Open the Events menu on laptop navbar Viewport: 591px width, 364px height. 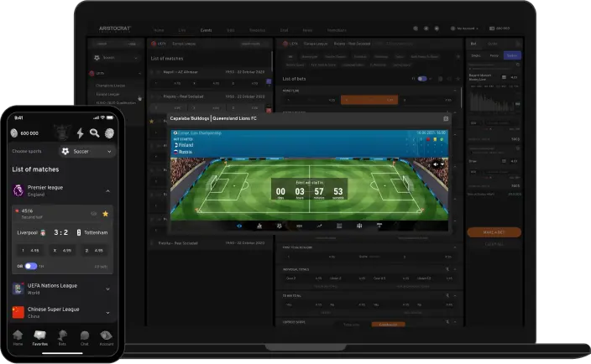coord(206,30)
